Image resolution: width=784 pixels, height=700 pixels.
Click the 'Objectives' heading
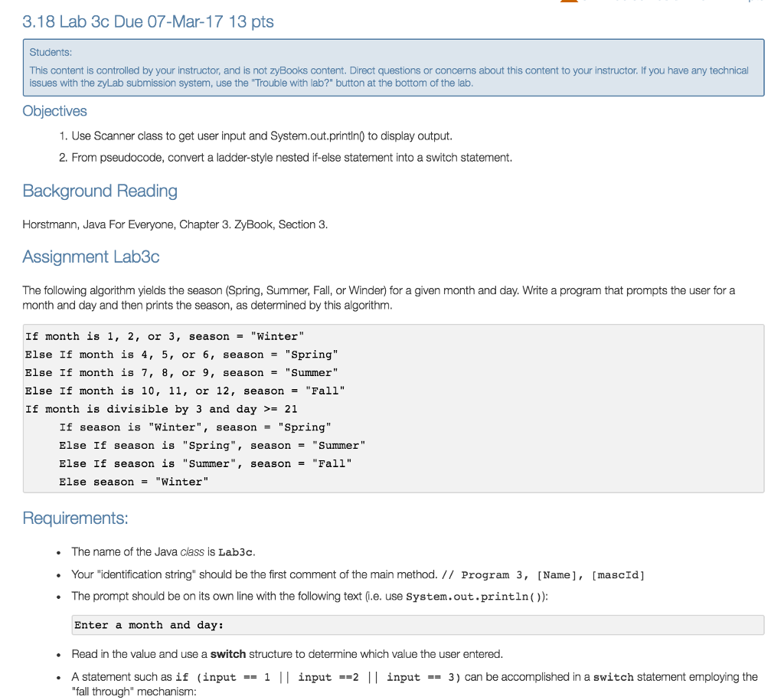coord(54,111)
